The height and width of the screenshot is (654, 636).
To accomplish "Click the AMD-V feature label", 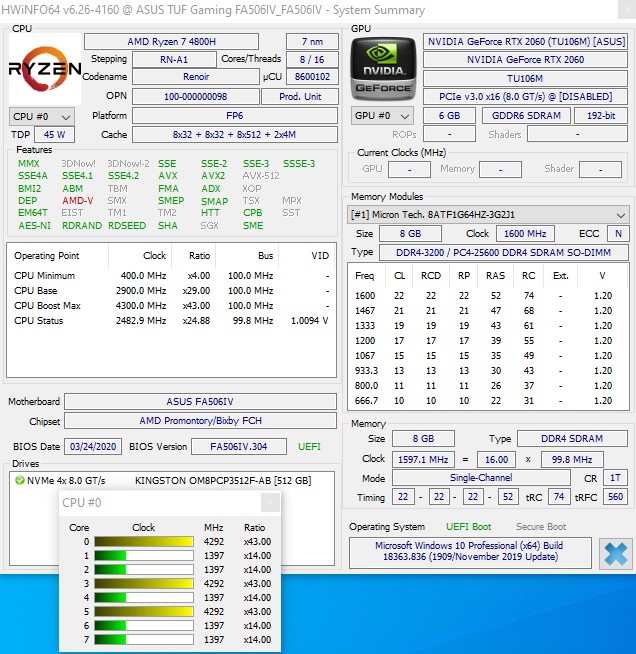I will 78,201.
